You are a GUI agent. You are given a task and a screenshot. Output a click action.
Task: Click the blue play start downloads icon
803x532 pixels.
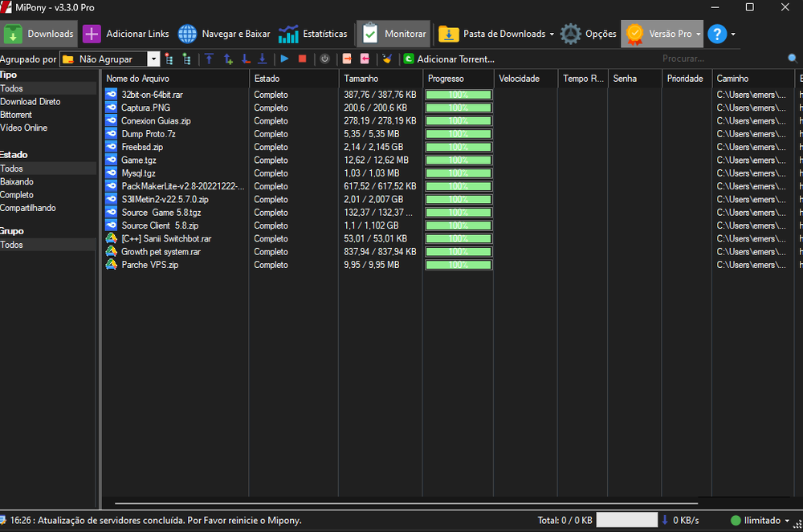click(284, 59)
